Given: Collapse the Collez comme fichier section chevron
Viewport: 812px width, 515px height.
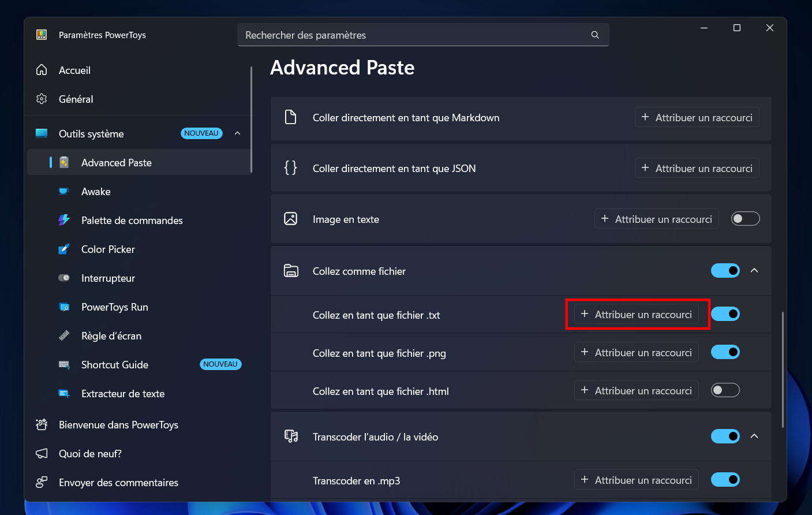Looking at the screenshot, I should click(754, 270).
